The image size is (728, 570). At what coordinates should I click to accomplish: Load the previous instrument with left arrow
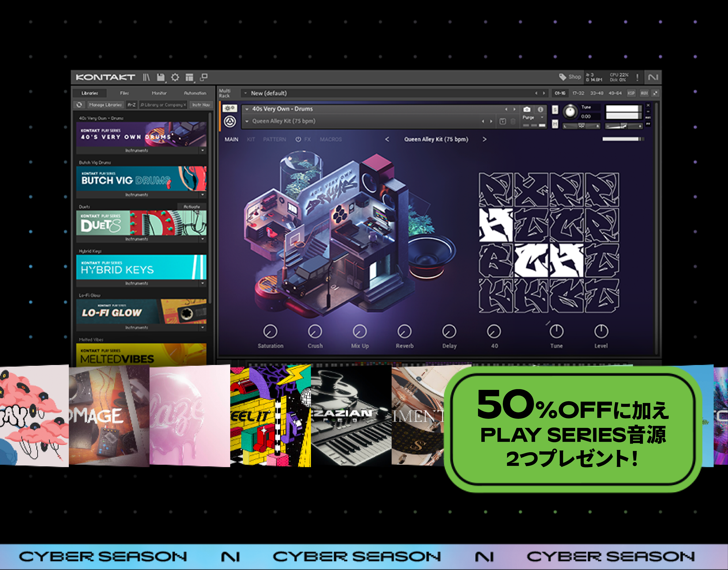[506, 109]
